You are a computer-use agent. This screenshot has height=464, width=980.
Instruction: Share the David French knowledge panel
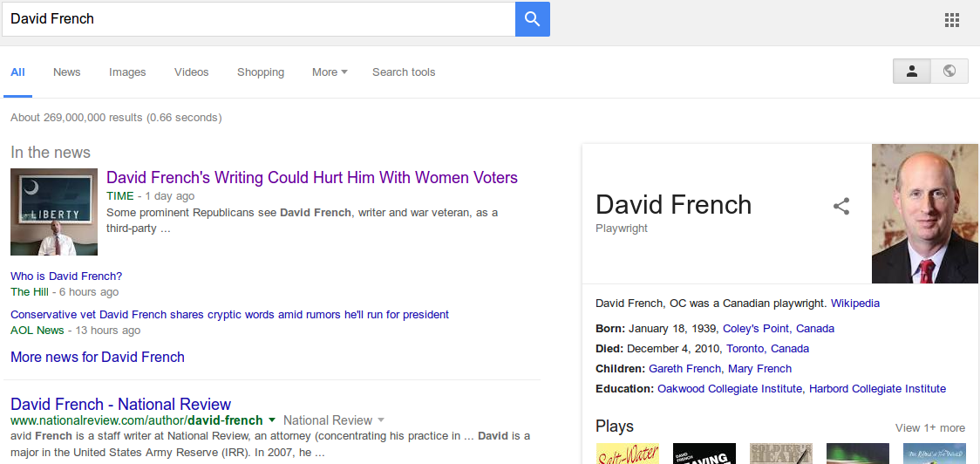[841, 207]
